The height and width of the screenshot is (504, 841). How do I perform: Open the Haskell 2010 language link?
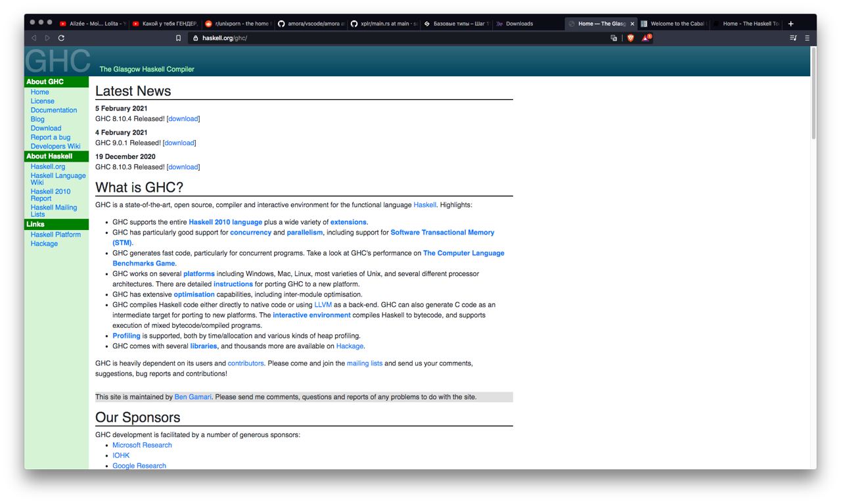[x=225, y=222]
